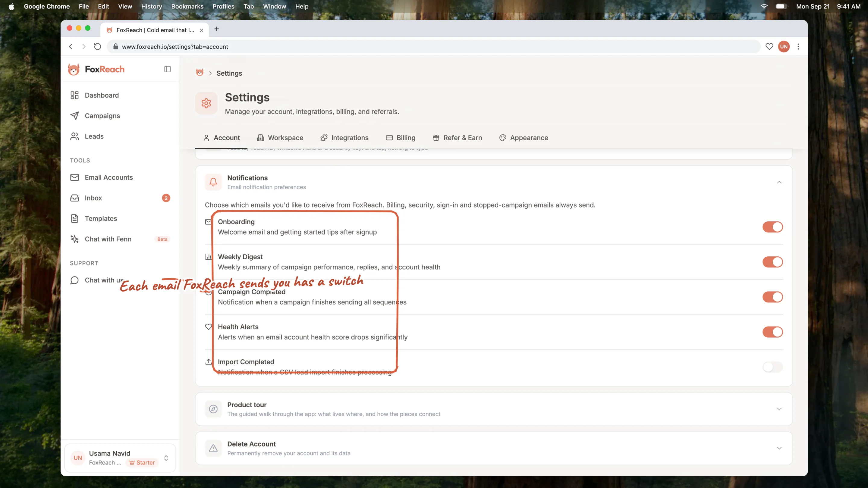The height and width of the screenshot is (488, 868).
Task: Open the Apple menu
Action: tap(11, 6)
